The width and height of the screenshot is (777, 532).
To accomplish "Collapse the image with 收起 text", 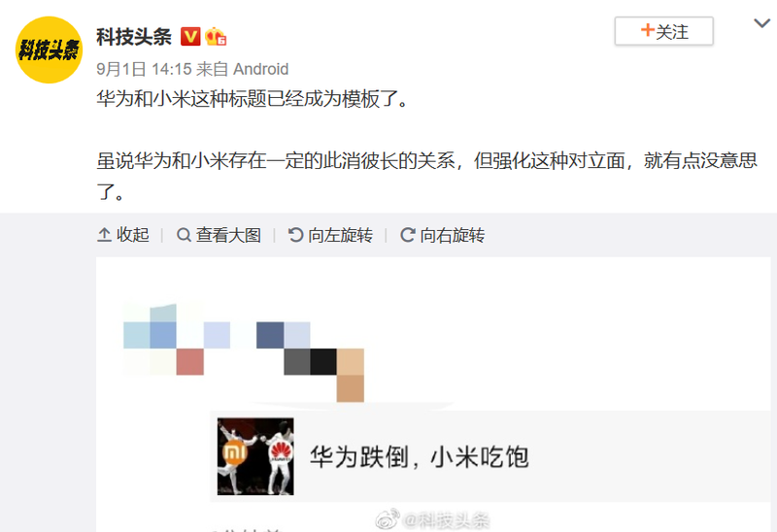I will pos(133,235).
